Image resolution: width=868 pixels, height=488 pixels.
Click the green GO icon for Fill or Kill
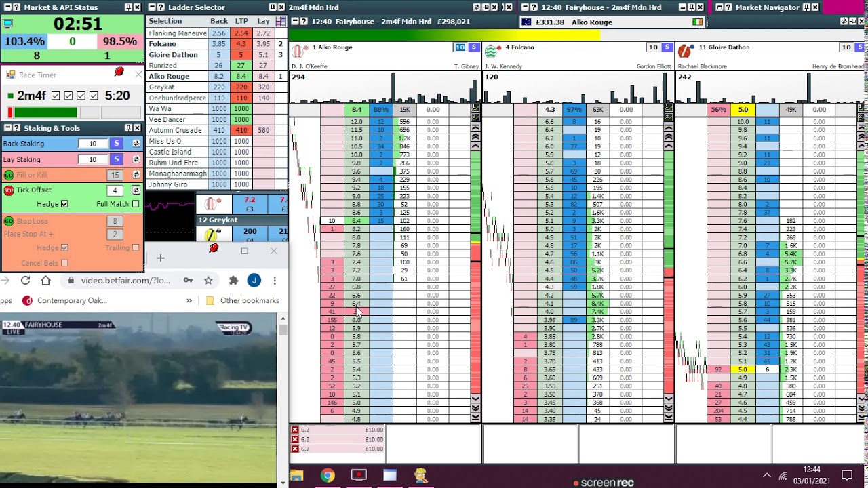[9, 175]
